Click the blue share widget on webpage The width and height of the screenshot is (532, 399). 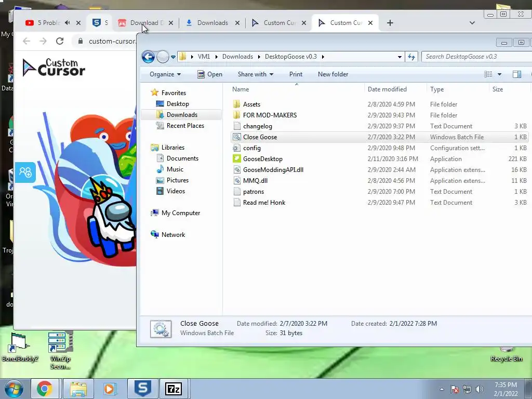[25, 172]
